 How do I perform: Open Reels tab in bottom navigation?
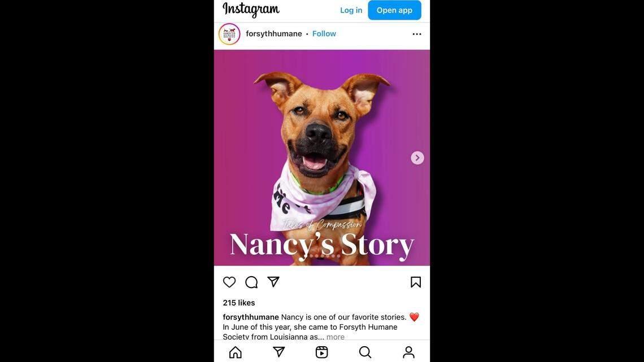coord(321,352)
